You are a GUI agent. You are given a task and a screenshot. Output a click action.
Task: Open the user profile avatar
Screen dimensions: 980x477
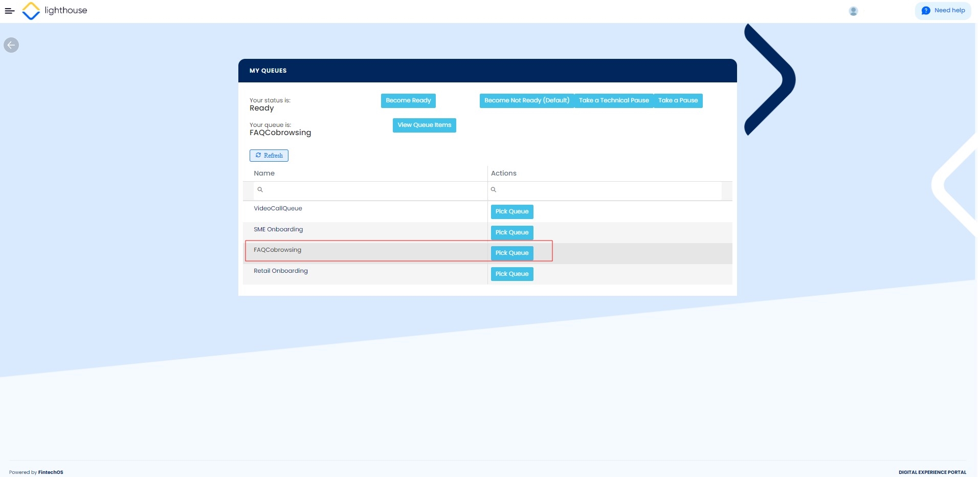click(x=853, y=11)
